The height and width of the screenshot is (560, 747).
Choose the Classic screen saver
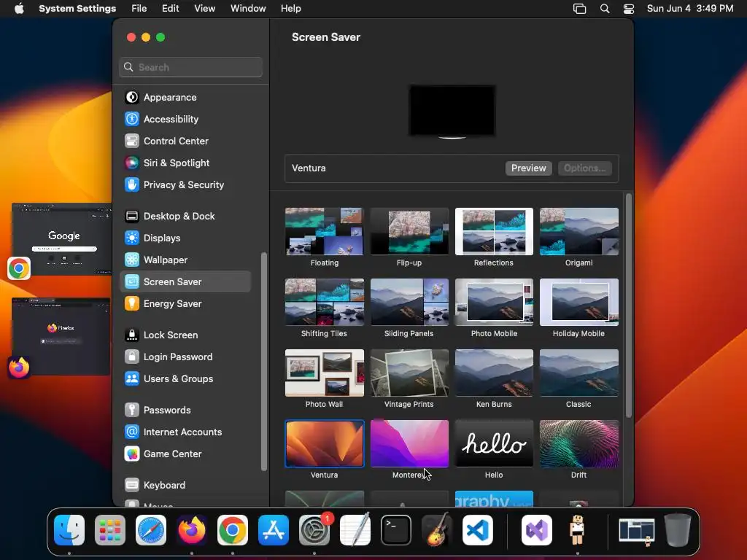pos(578,373)
